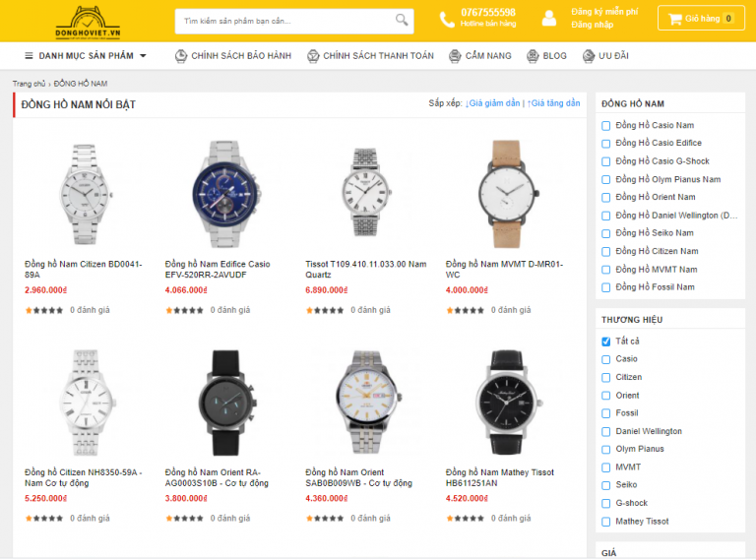The height and width of the screenshot is (560, 756).
Task: Uncheck the Tất cả brand checkbox
Action: point(606,342)
